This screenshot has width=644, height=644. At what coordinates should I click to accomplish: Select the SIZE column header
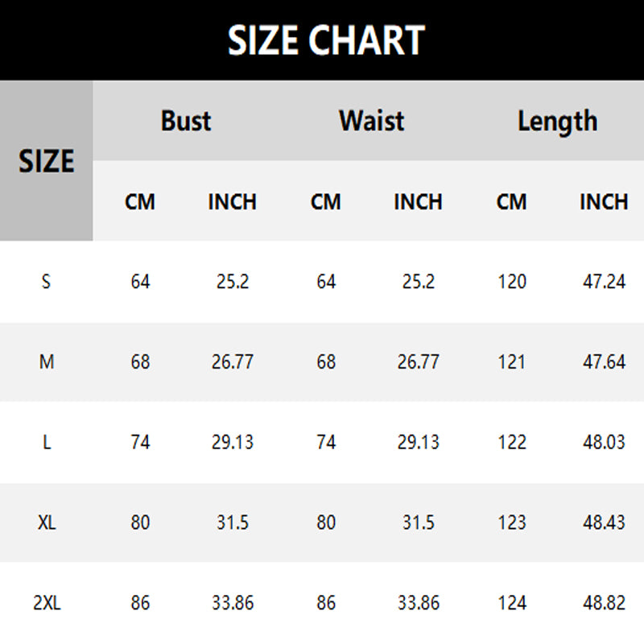[47, 160]
